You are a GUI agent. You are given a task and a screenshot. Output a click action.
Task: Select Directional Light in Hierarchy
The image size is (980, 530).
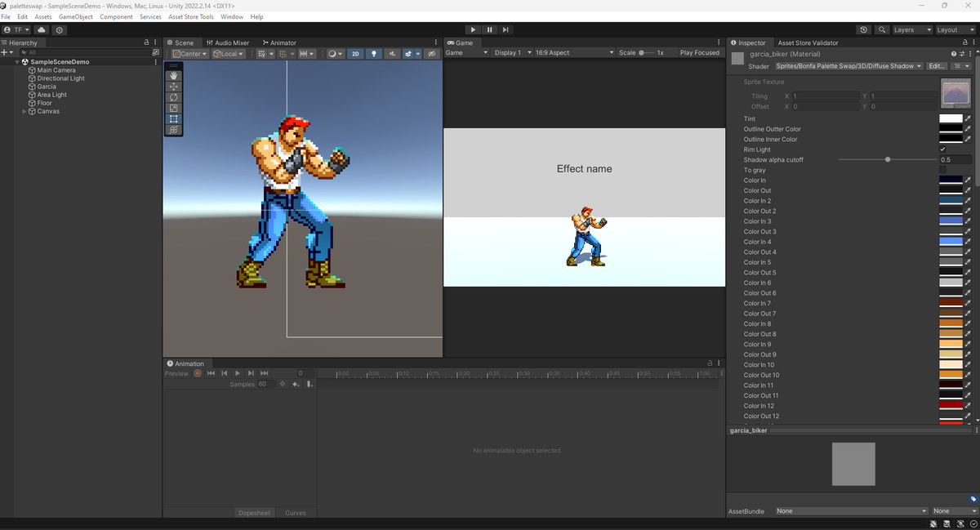[x=60, y=78]
